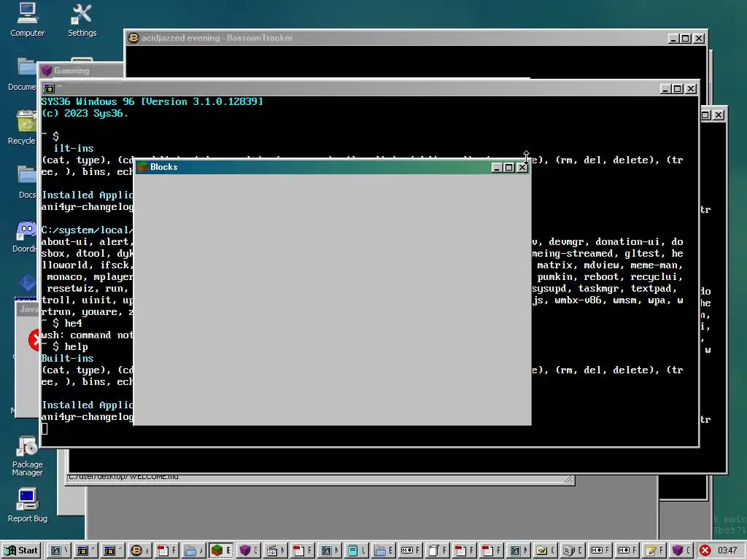The width and height of the screenshot is (747, 560).
Task: Click the "~ $ help" command line
Action: pyautogui.click(x=64, y=346)
